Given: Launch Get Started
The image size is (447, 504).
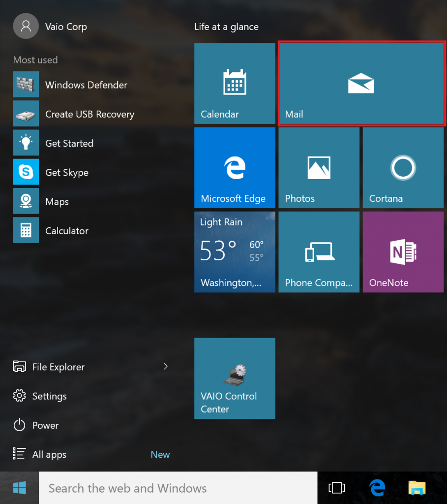Looking at the screenshot, I should tap(69, 143).
